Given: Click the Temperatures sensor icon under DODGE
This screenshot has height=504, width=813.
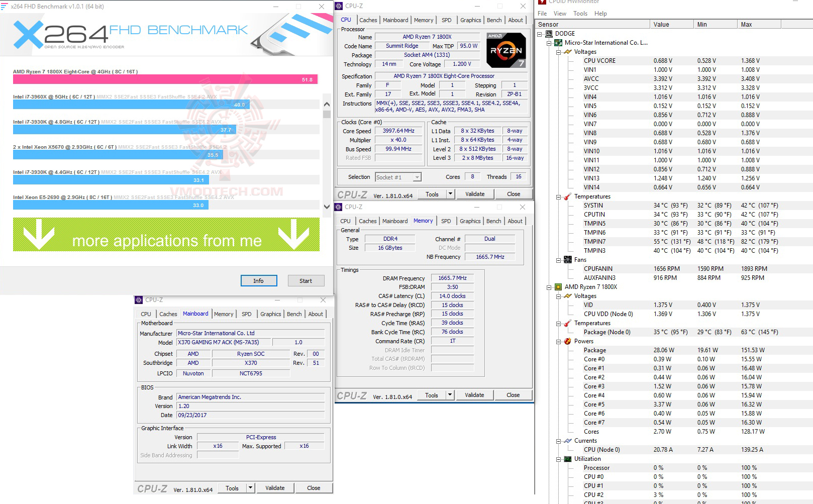Looking at the screenshot, I should 567,196.
